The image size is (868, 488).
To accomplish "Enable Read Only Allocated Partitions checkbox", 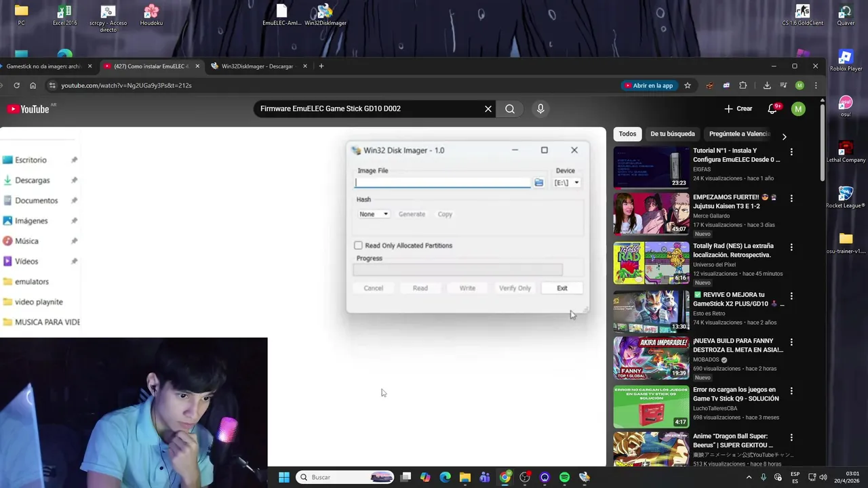I will [x=358, y=245].
